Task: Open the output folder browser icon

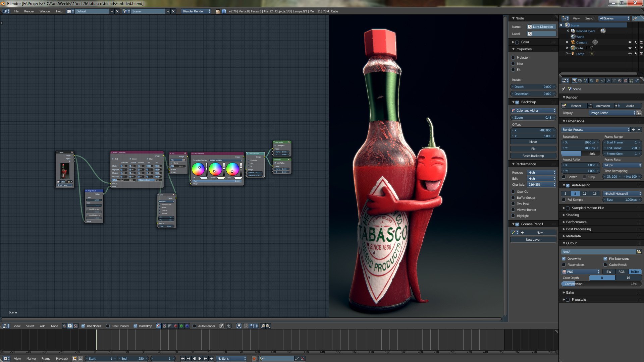Action: point(639,252)
